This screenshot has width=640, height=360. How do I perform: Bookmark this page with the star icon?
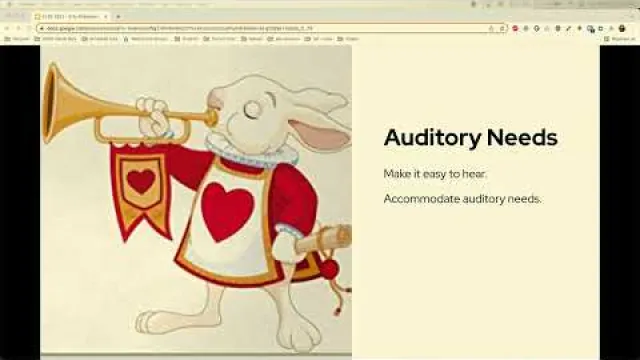tap(491, 29)
